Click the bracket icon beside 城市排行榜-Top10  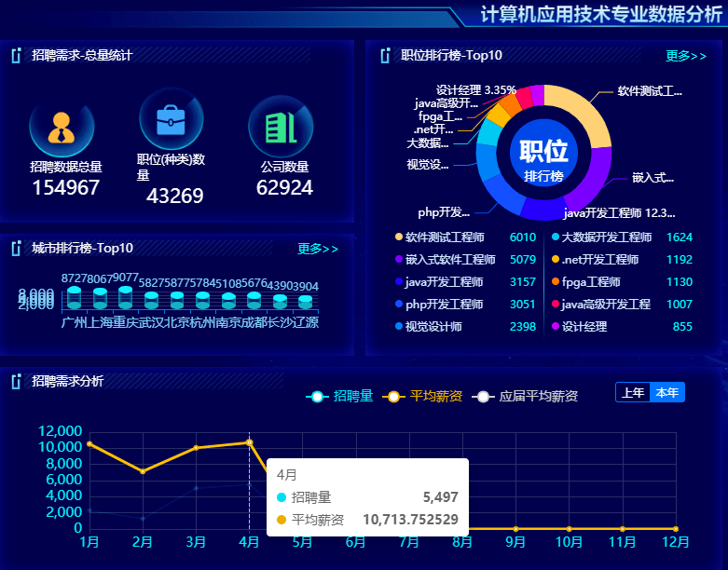click(x=16, y=249)
